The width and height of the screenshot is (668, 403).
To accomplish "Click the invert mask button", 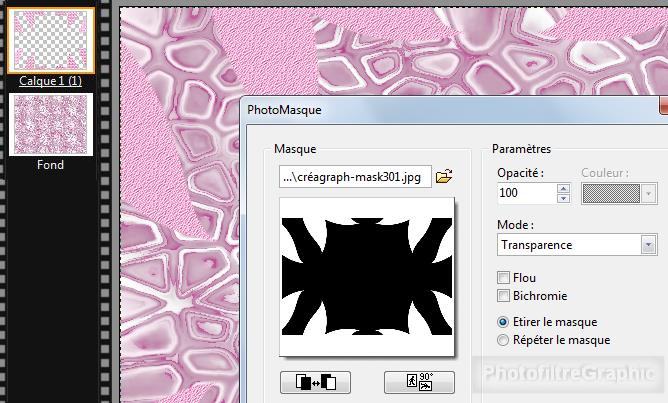I will click(315, 382).
